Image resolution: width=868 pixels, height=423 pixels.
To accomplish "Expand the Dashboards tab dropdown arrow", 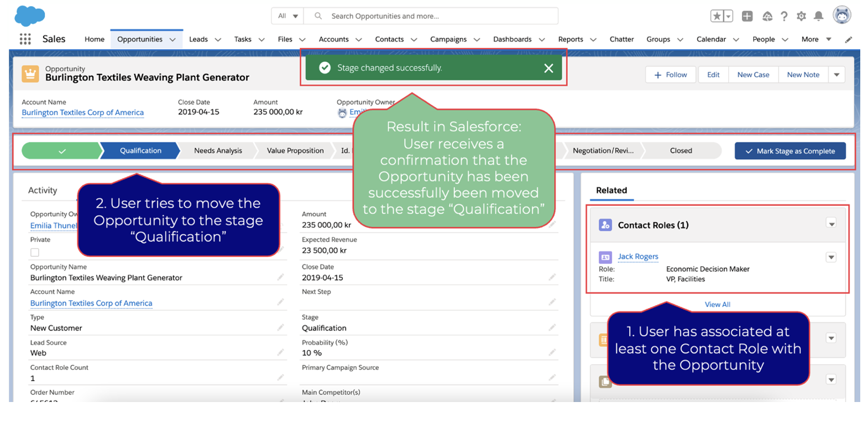I will point(542,39).
